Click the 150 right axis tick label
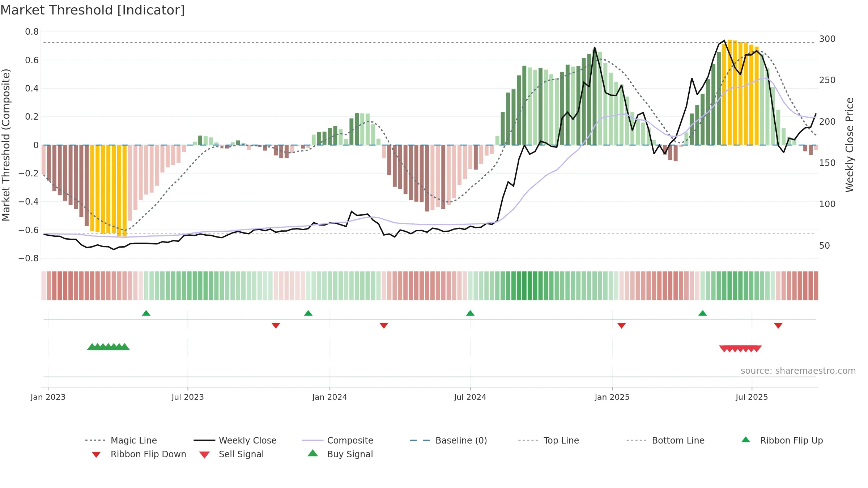The height and width of the screenshot is (488, 868). click(x=827, y=163)
